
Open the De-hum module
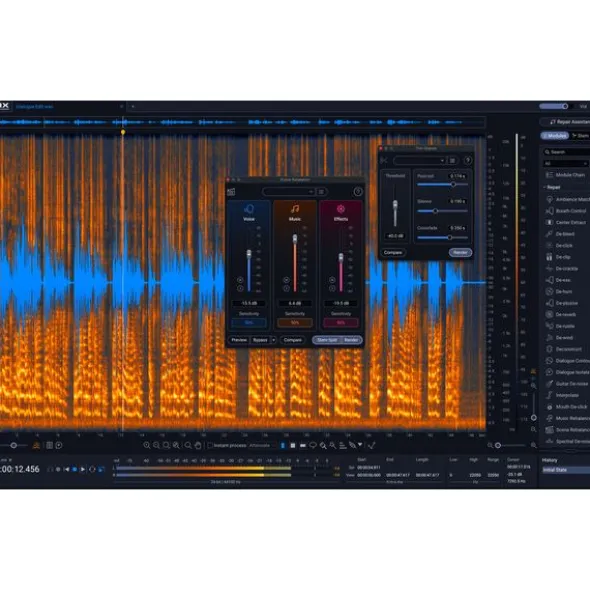click(x=559, y=291)
